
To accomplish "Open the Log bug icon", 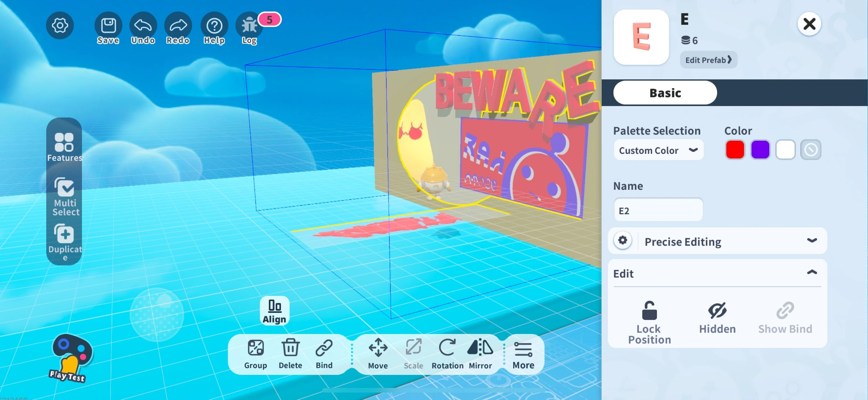I will 249,26.
